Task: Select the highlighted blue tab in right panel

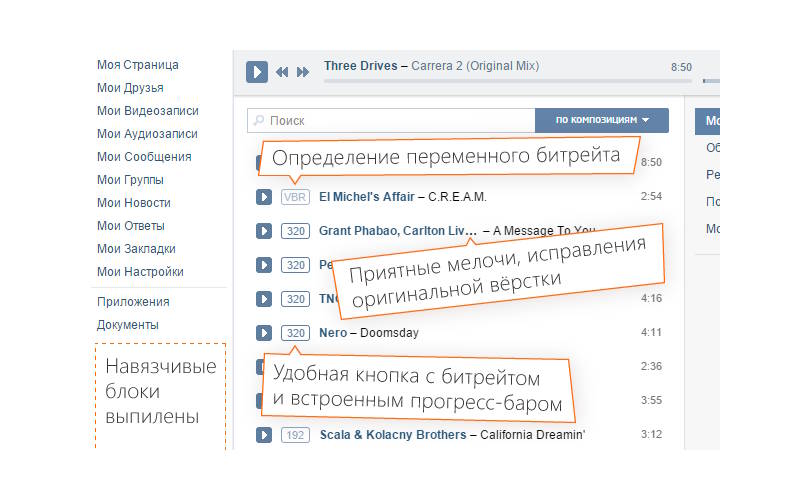Action: coord(707,121)
